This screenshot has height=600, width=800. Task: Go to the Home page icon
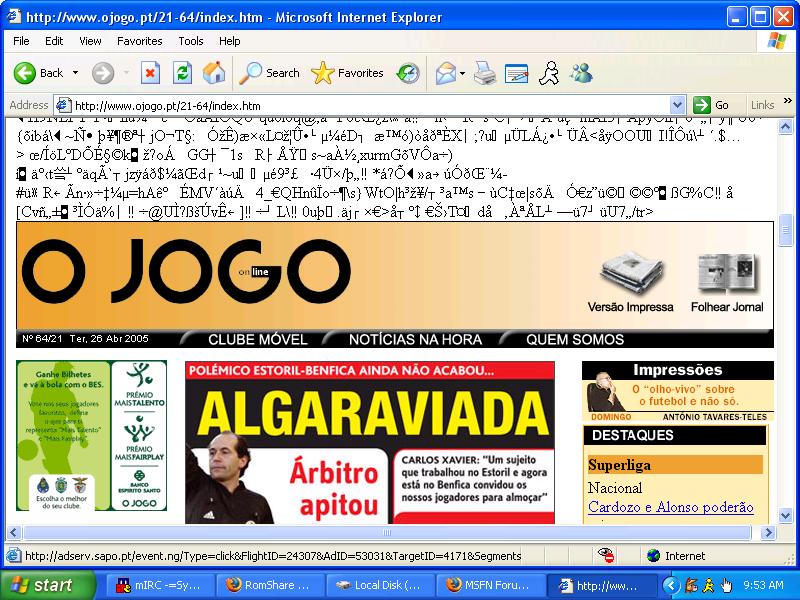pos(214,73)
